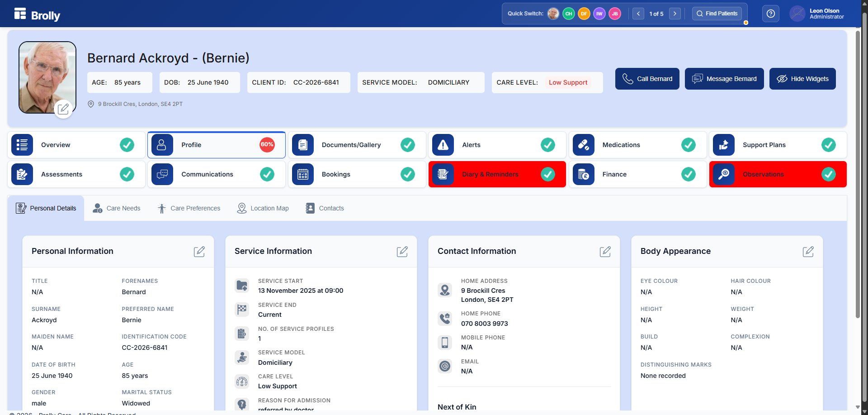Open edit for Contact Information

click(x=605, y=252)
